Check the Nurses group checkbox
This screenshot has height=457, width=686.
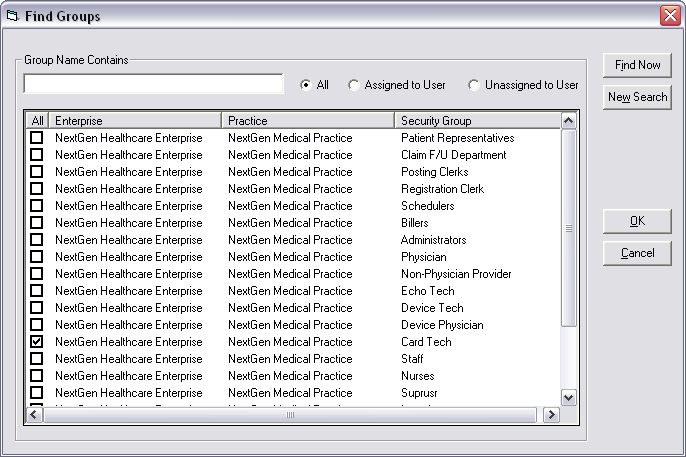click(x=37, y=376)
